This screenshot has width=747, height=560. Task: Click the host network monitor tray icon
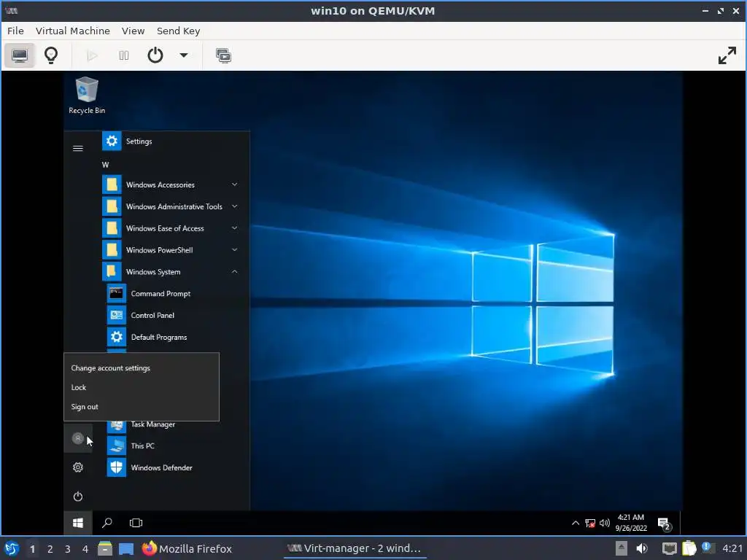tap(670, 548)
